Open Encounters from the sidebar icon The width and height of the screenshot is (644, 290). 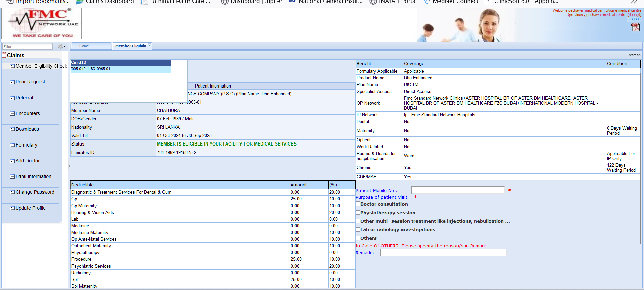[x=12, y=114]
